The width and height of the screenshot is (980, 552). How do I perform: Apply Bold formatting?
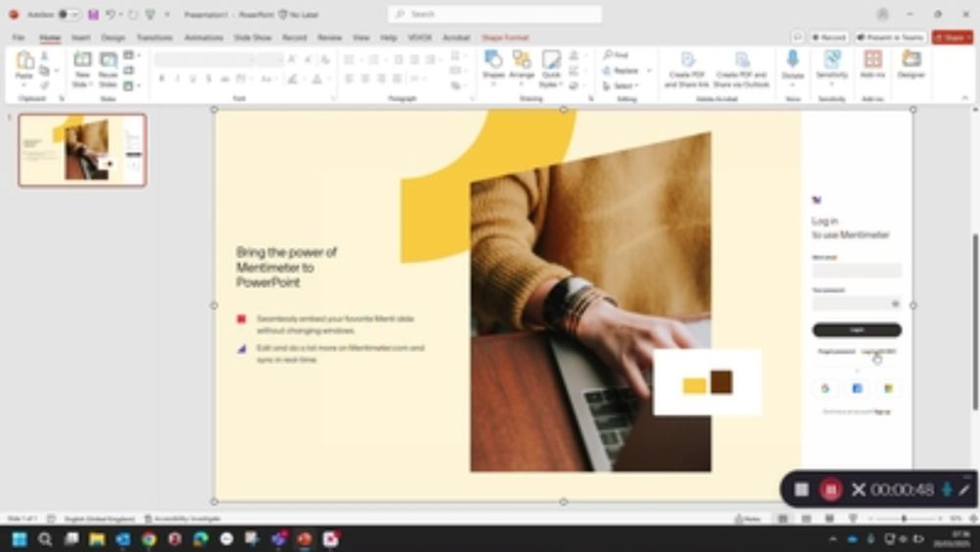(x=162, y=78)
